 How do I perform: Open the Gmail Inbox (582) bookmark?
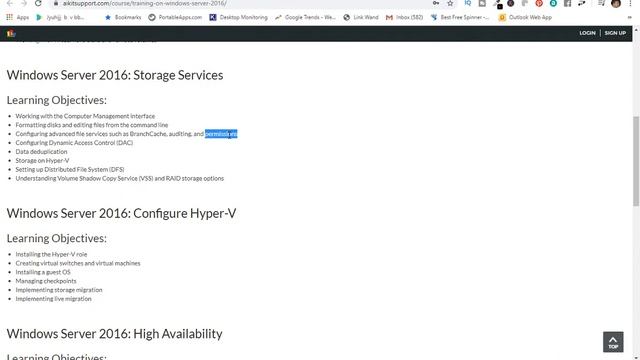point(404,17)
